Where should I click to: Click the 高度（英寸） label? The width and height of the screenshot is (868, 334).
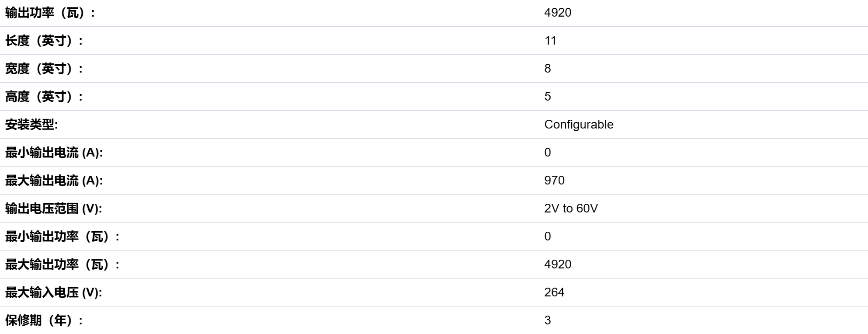click(44, 97)
